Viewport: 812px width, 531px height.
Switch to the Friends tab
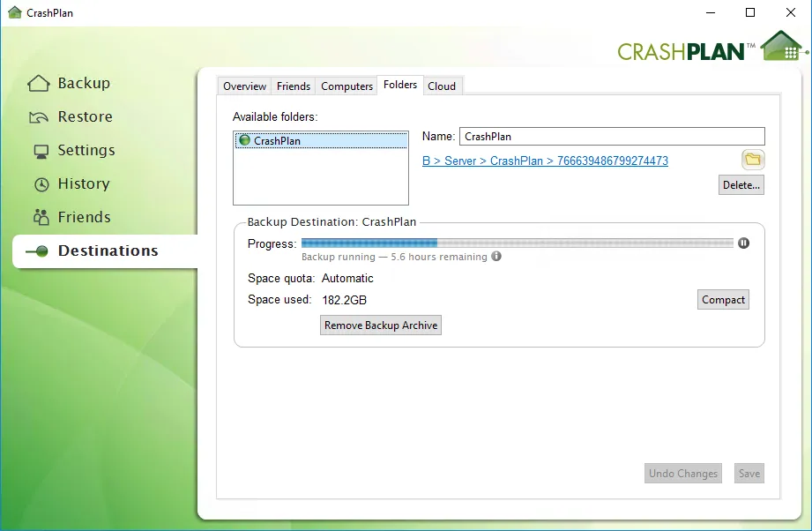click(293, 86)
